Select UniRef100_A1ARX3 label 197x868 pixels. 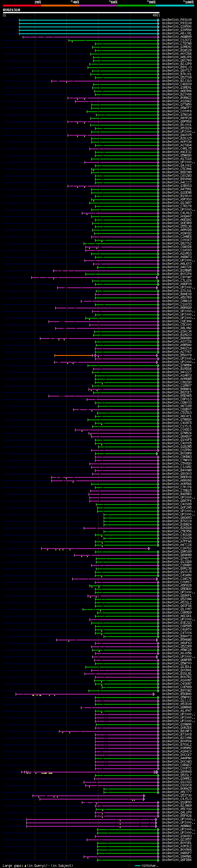pyautogui.click(x=177, y=375)
